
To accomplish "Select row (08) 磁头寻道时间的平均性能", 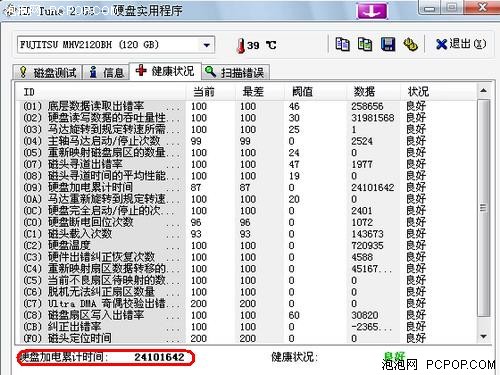I will pyautogui.click(x=247, y=176).
